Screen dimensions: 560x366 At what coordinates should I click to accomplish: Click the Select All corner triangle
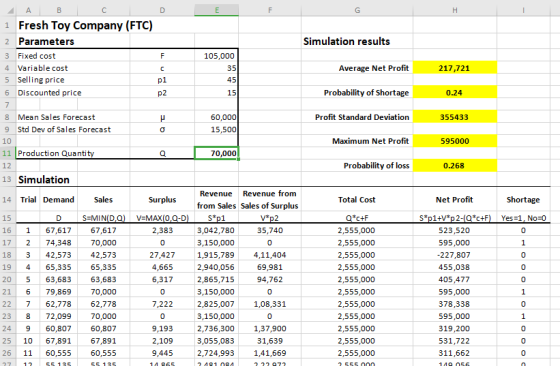pyautogui.click(x=11, y=10)
